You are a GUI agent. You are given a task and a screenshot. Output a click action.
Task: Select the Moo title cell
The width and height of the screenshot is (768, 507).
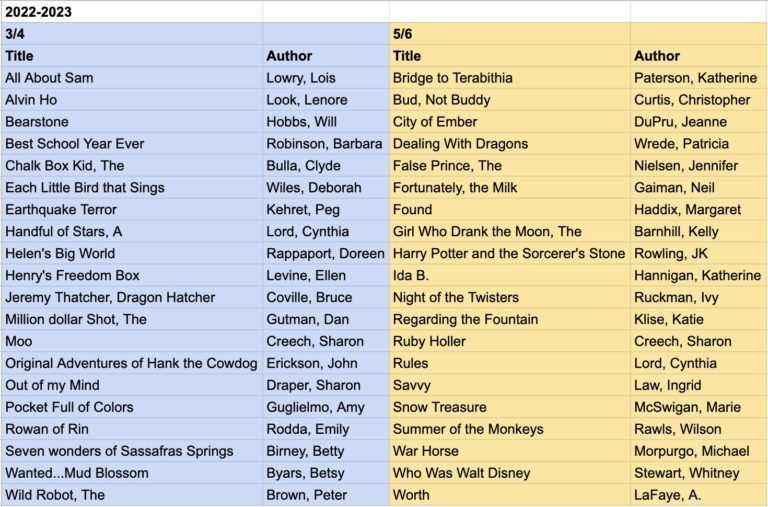pos(132,341)
